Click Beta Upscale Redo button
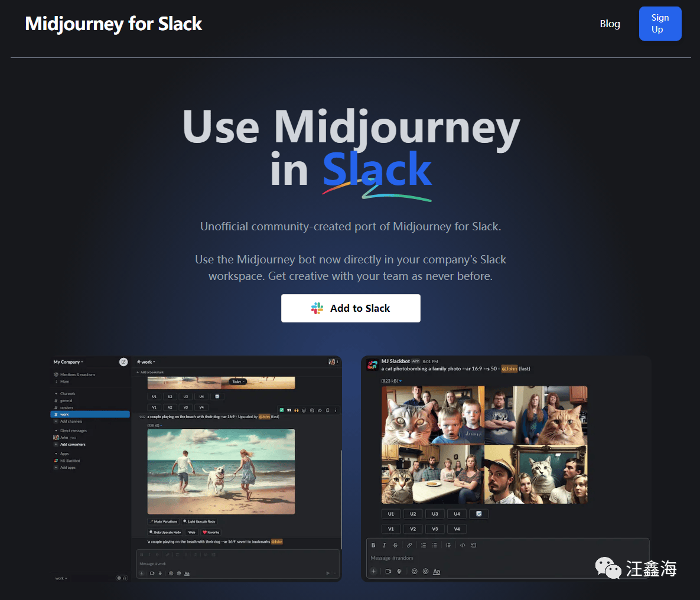Image resolution: width=700 pixels, height=600 pixels. point(165,532)
